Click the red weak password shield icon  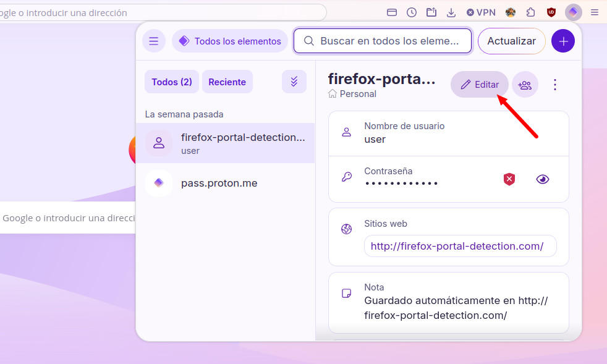509,179
